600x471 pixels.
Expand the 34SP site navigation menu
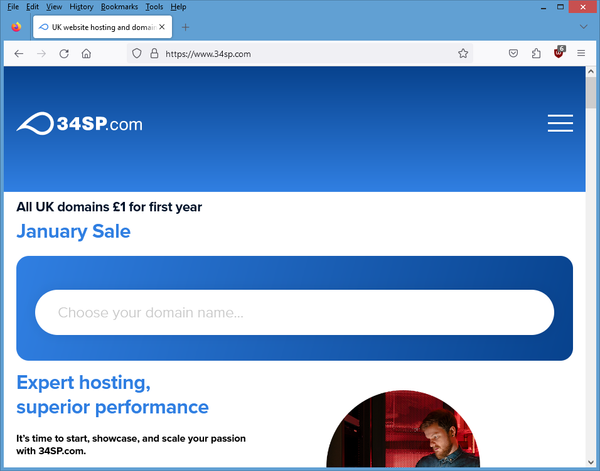pos(560,123)
